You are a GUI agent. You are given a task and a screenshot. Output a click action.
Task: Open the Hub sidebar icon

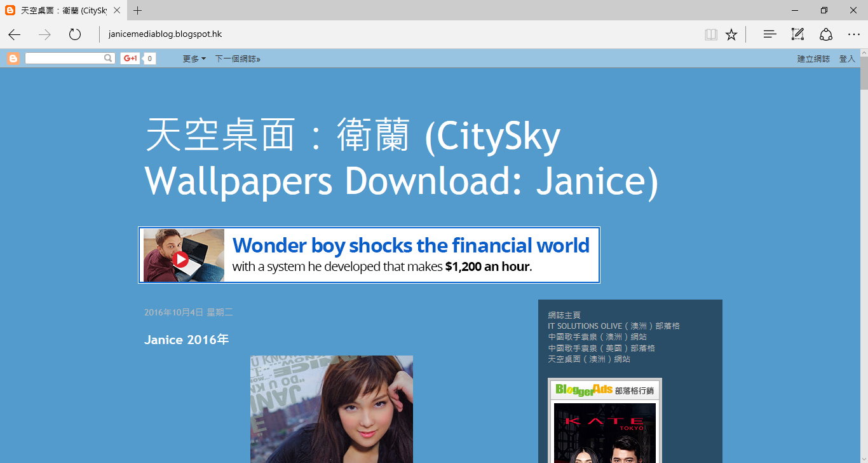click(x=769, y=34)
